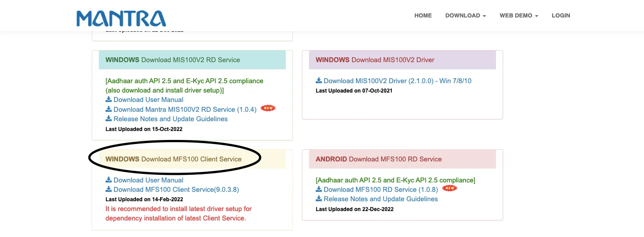Click green compliance note mentioning driver setup
The height and width of the screenshot is (237, 644).
184,85
